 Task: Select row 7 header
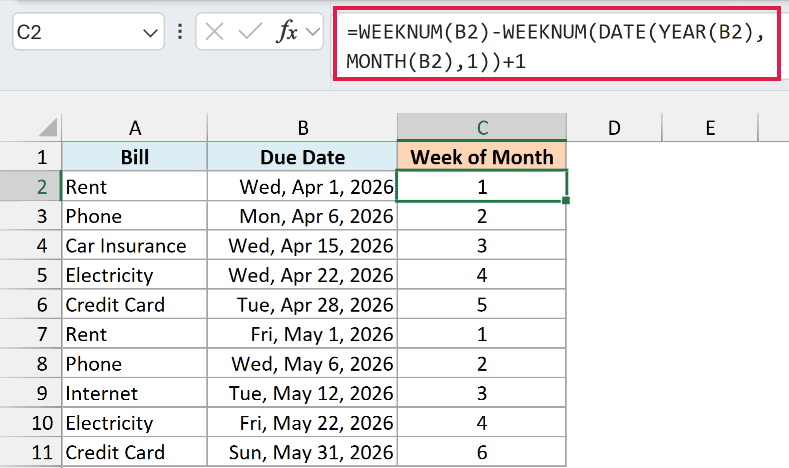click(x=31, y=334)
